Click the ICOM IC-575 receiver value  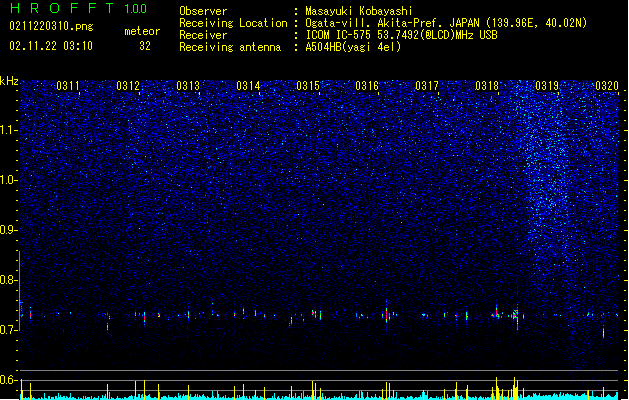click(x=401, y=35)
